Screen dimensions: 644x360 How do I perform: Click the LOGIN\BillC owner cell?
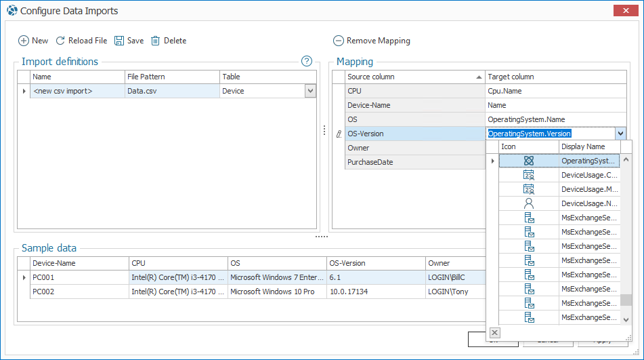tap(456, 277)
